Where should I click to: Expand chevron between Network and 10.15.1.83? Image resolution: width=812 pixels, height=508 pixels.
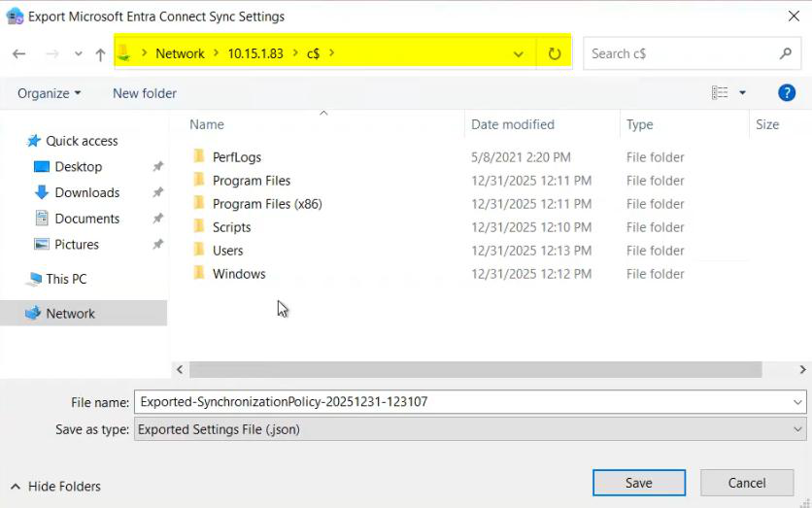[x=216, y=52]
